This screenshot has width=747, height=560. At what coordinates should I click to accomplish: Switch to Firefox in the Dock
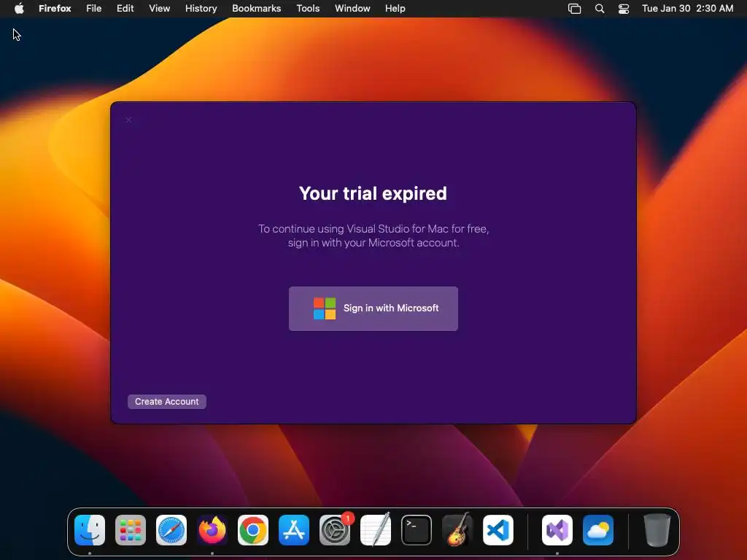point(212,530)
